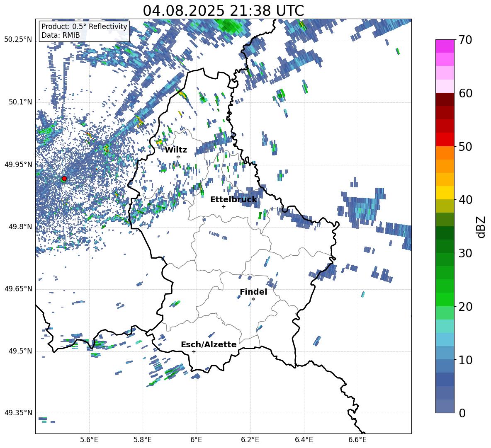
Task: Click the 30 dBZ colorbar tick label
Action: [465, 253]
